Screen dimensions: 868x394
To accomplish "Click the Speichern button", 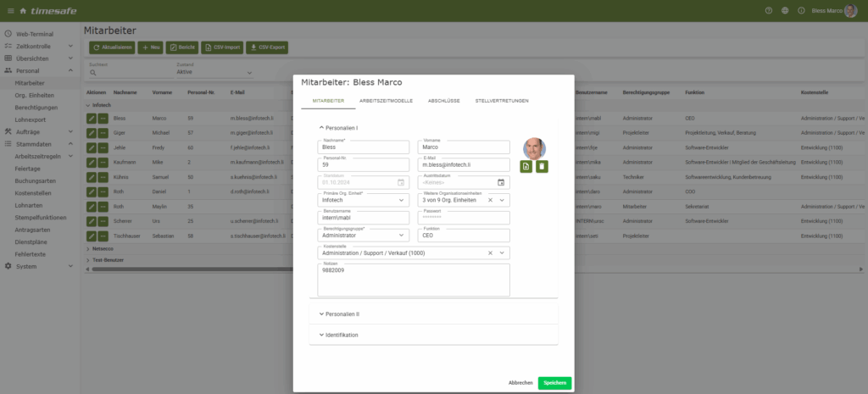I will (x=554, y=383).
